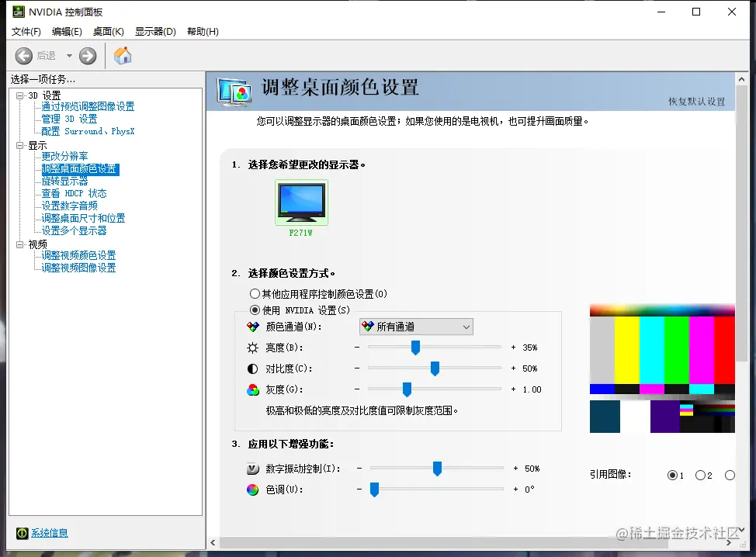
Task: Open 配置 Surround、PhysX
Action: 88,131
